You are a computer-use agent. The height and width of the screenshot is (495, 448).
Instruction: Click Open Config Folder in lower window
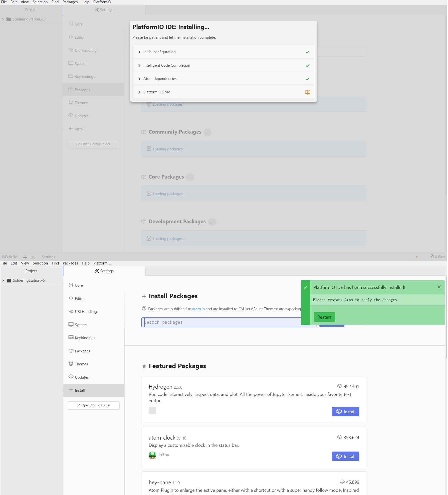[94, 405]
